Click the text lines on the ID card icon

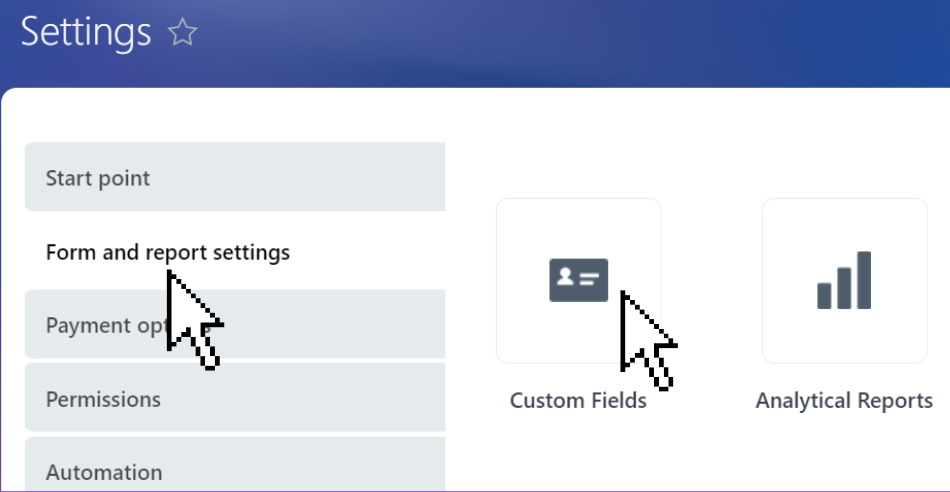tap(590, 279)
